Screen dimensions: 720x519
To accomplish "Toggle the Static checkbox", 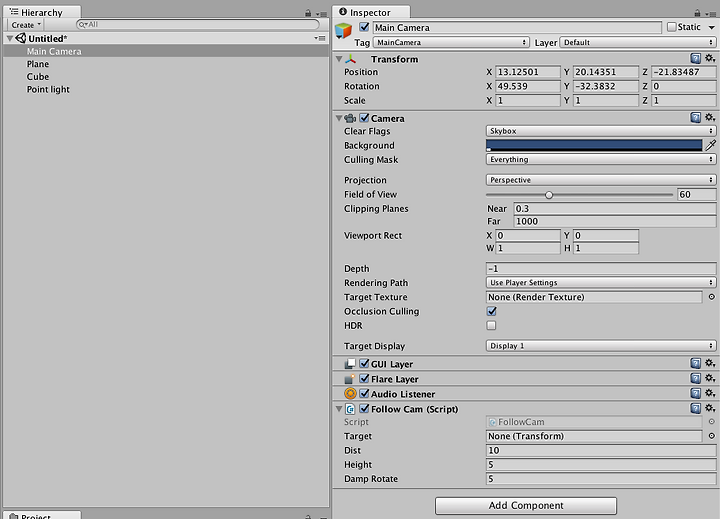I will coord(671,27).
